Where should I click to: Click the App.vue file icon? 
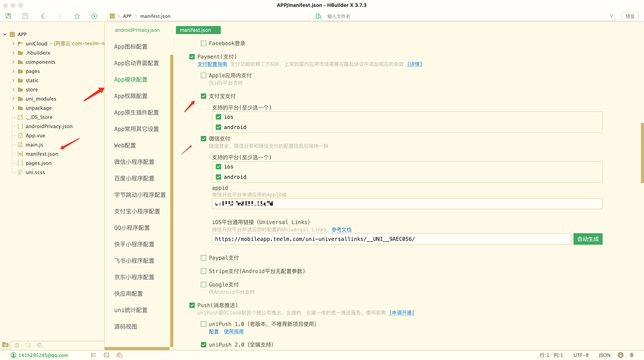click(20, 136)
